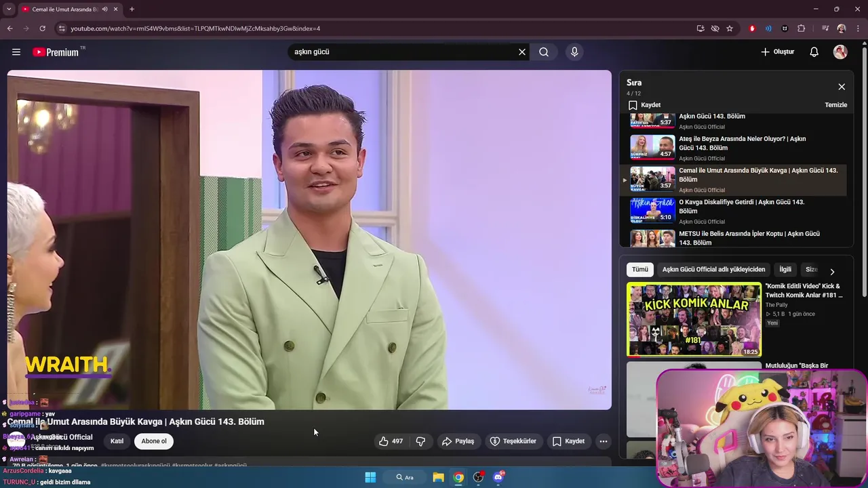Open the crossed-eye tracking protection icon
Screen dimensions: 868x488
tap(715, 28)
